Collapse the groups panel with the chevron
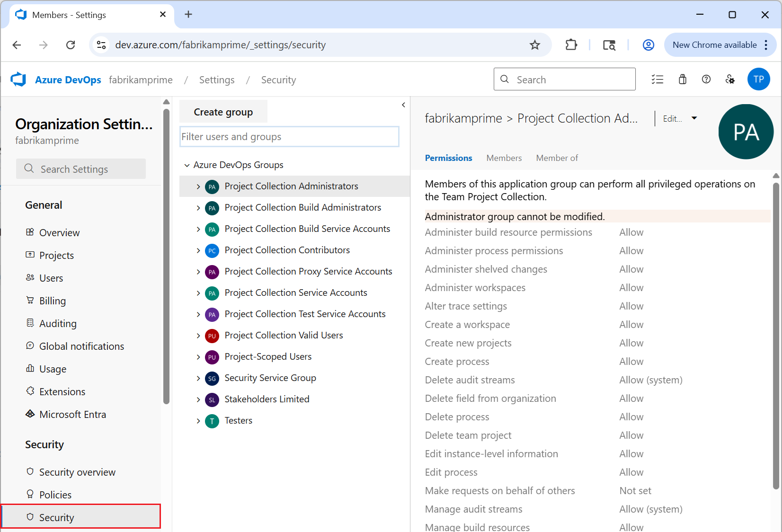Image resolution: width=782 pixels, height=532 pixels. tap(403, 105)
